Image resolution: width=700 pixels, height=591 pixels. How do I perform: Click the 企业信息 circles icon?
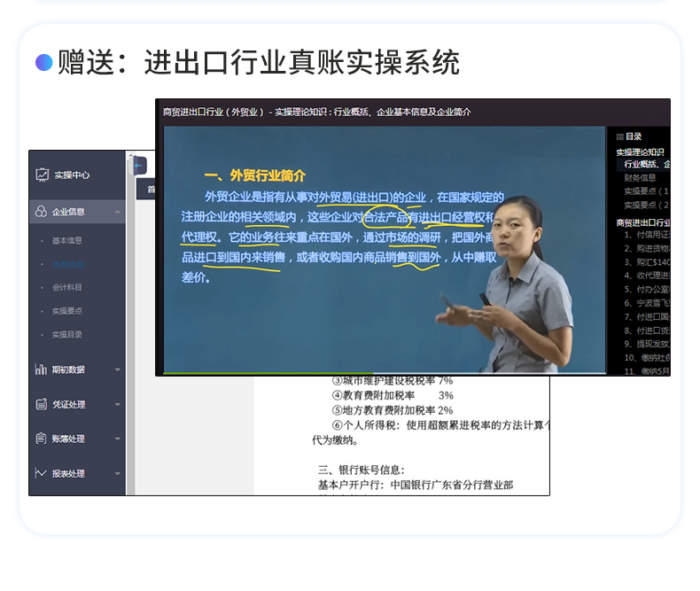point(42,212)
